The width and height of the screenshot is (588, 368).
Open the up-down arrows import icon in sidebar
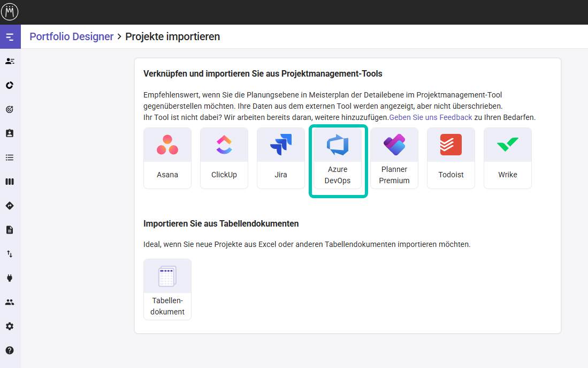(x=10, y=254)
